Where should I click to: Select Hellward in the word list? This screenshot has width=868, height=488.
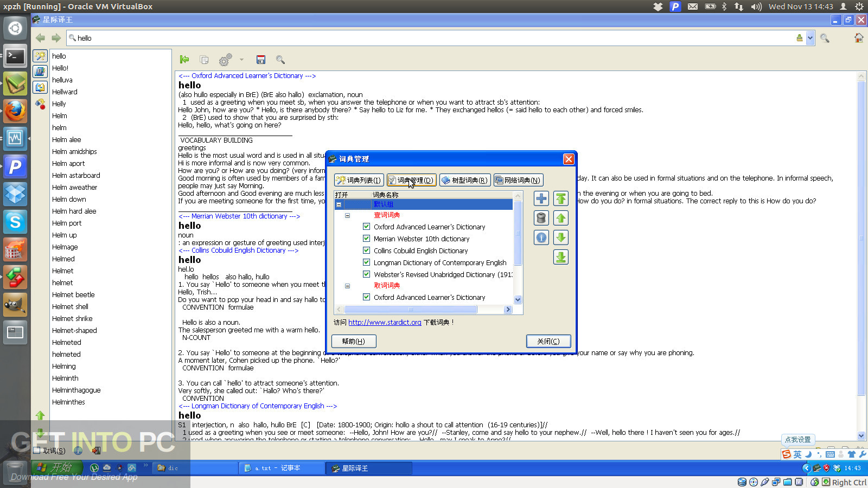click(x=65, y=92)
